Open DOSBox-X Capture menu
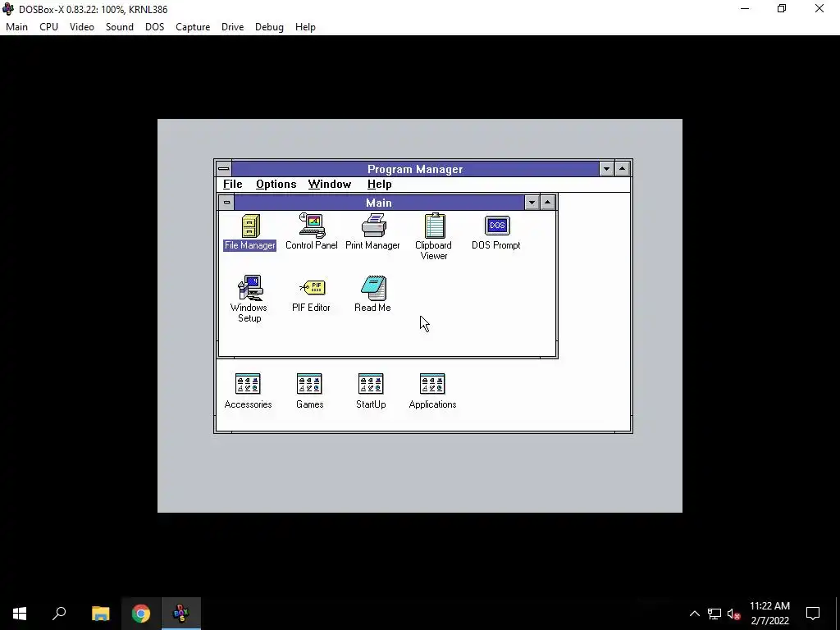The image size is (840, 630). tap(193, 27)
